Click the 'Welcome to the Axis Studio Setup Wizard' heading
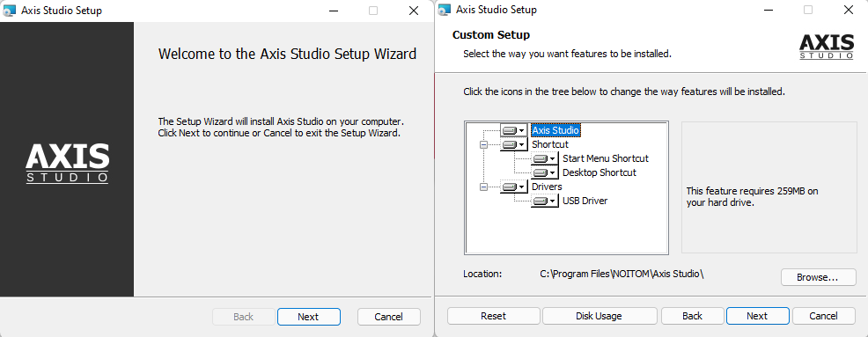The height and width of the screenshot is (337, 868). (x=287, y=55)
